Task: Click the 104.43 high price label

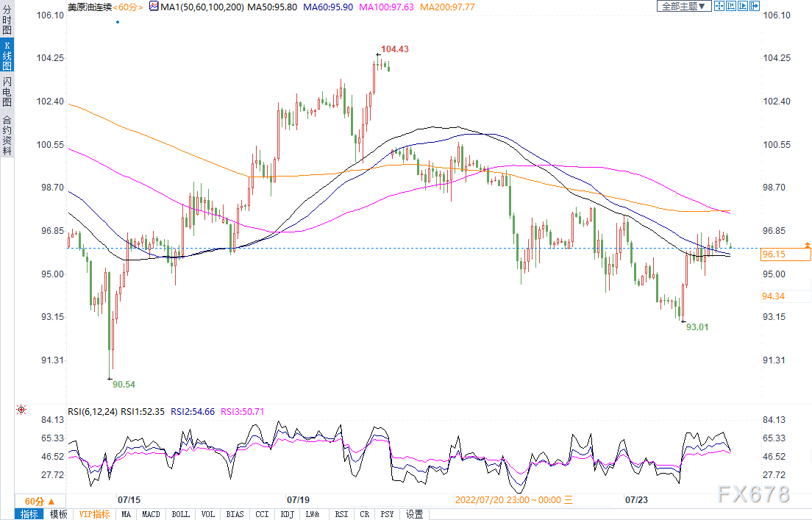Action: pos(395,49)
